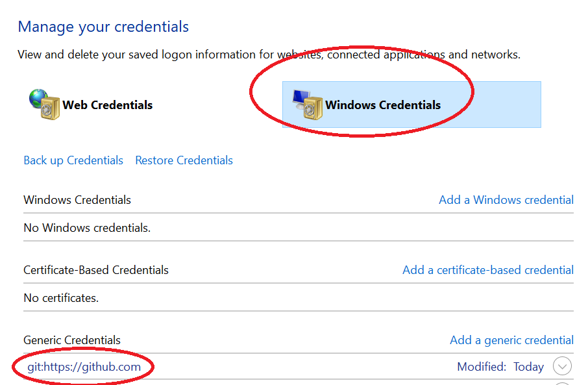This screenshot has height=385, width=588.
Task: Select the Windows Credentials tile label
Action: click(x=383, y=105)
